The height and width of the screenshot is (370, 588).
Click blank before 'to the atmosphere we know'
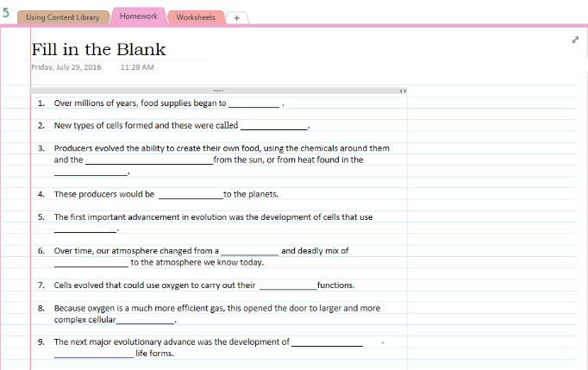tap(91, 263)
